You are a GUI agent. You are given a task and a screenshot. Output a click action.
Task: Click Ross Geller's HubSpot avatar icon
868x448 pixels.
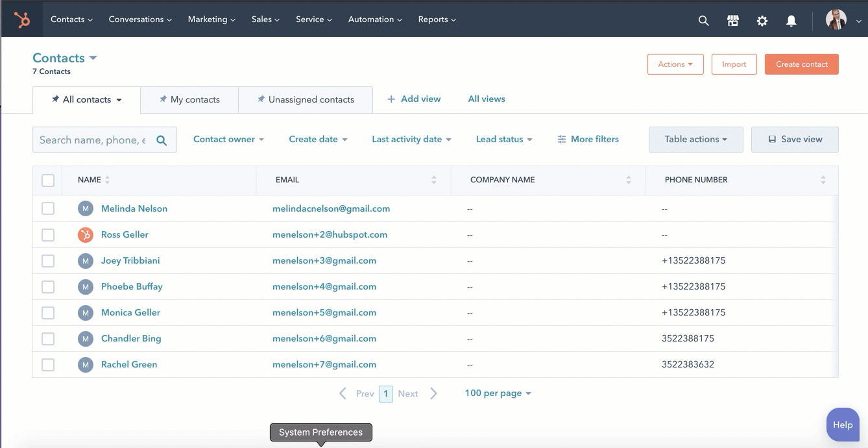86,235
